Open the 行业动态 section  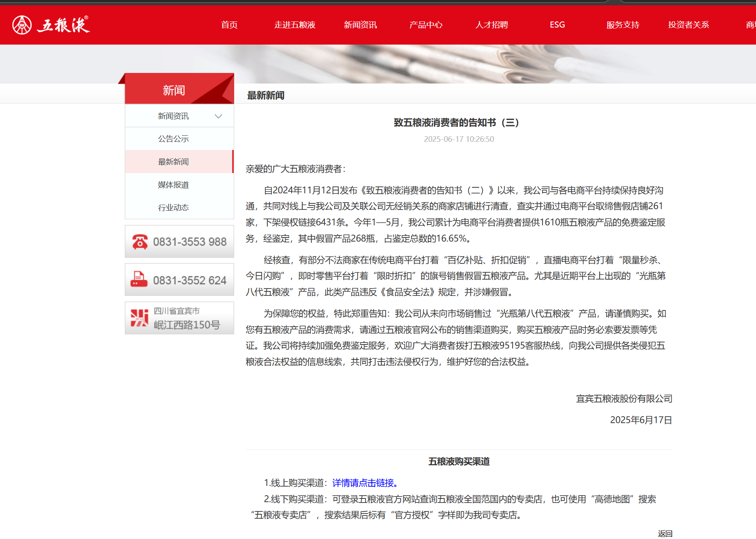[173, 207]
